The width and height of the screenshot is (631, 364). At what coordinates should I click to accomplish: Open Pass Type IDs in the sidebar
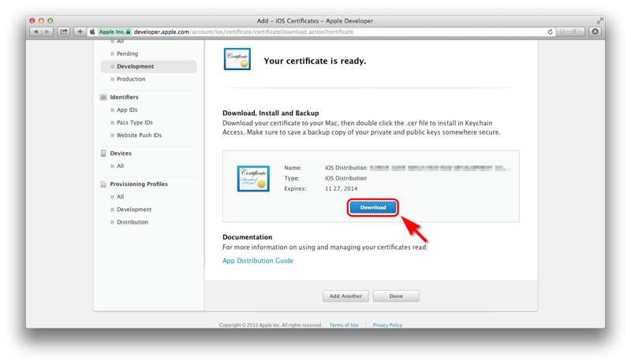point(134,123)
